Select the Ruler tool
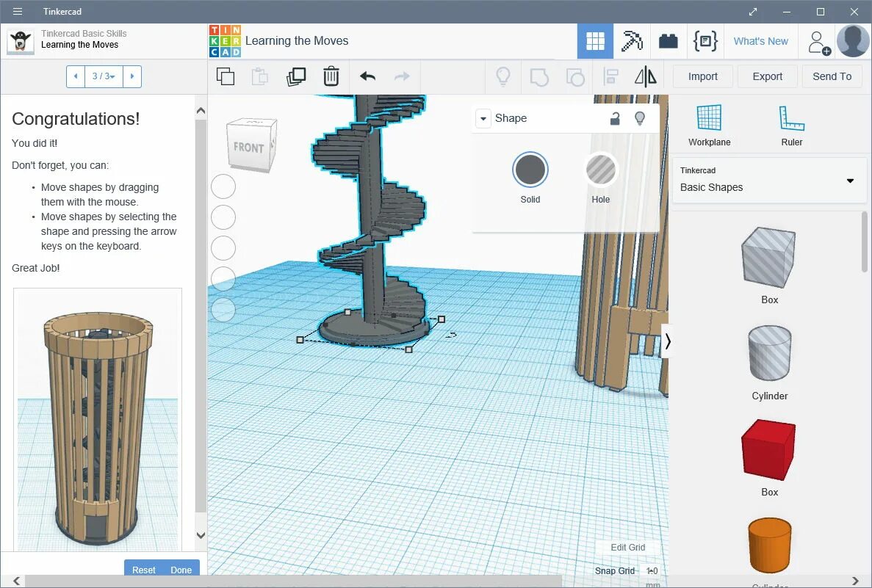872x588 pixels. click(x=791, y=126)
